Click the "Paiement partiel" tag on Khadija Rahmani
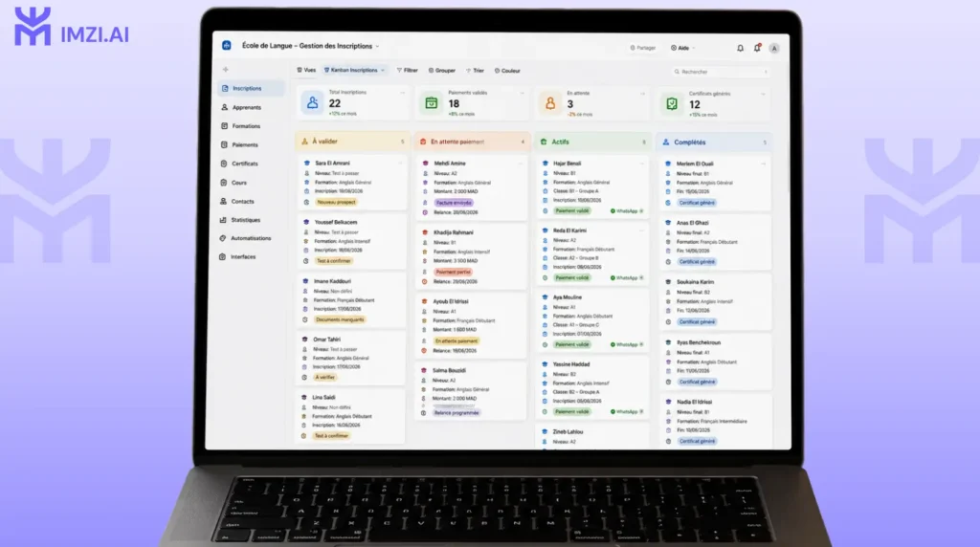 click(x=453, y=273)
